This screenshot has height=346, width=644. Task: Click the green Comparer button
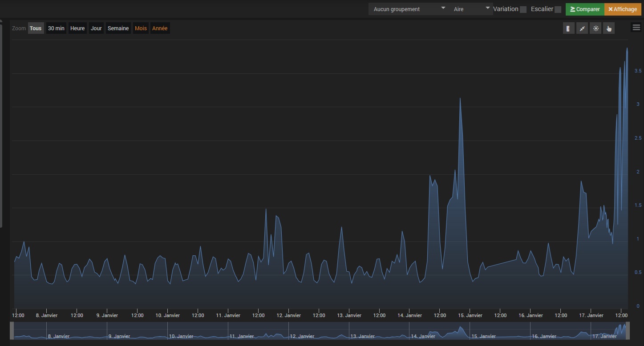pyautogui.click(x=585, y=9)
